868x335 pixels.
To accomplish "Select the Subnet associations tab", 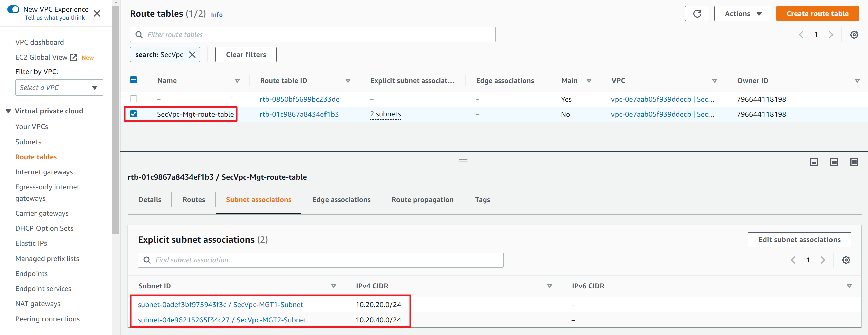I will [259, 200].
